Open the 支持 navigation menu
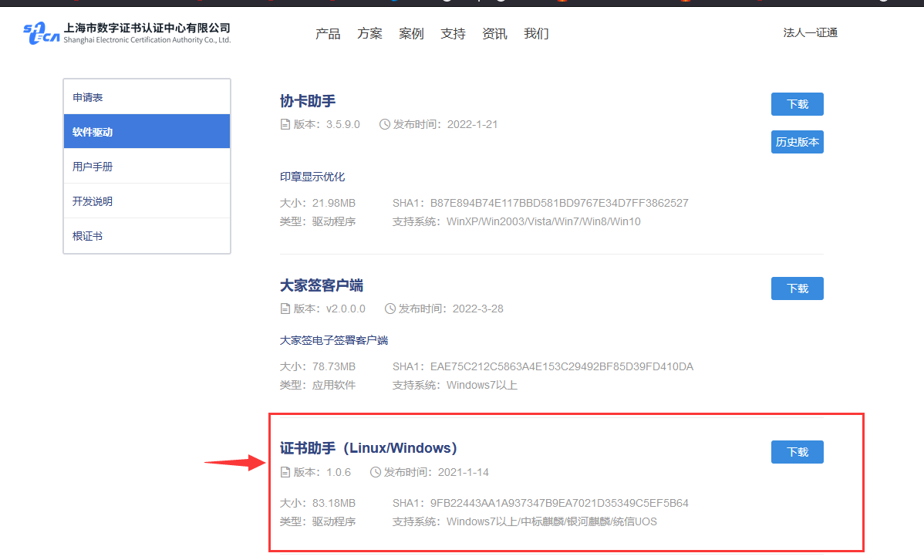Screen dimensions: 924x560 pyautogui.click(x=453, y=34)
